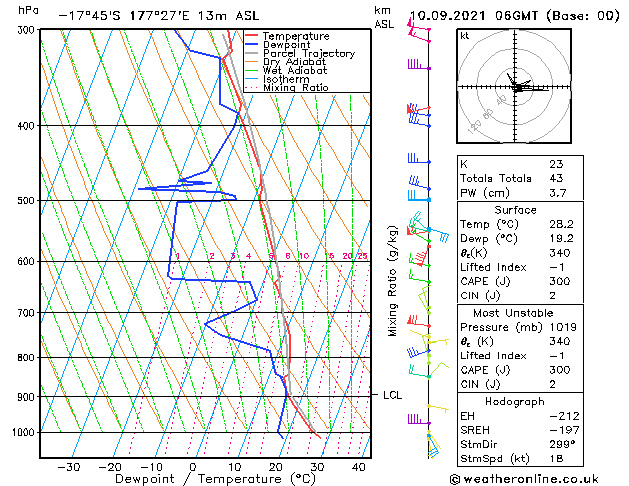
Task: Click the Surface 'CIN (J)' row label
Action: 480,296
